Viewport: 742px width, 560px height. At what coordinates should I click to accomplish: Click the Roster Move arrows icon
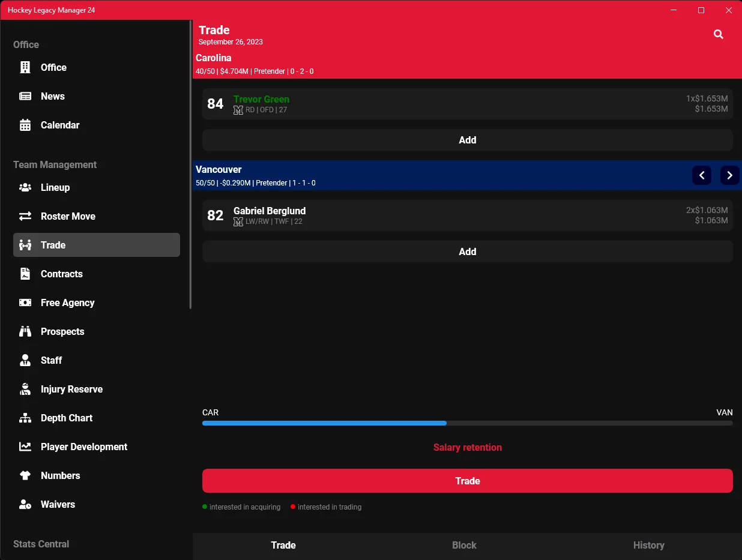[25, 216]
